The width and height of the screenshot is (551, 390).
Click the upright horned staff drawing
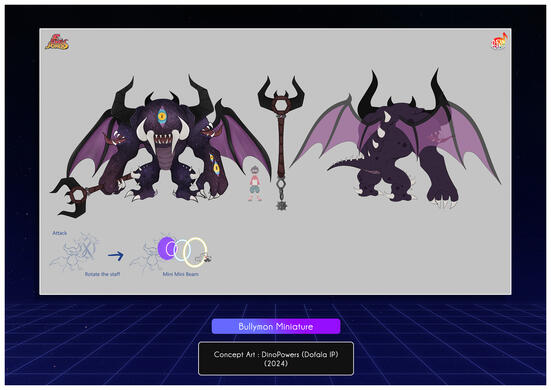pyautogui.click(x=281, y=143)
